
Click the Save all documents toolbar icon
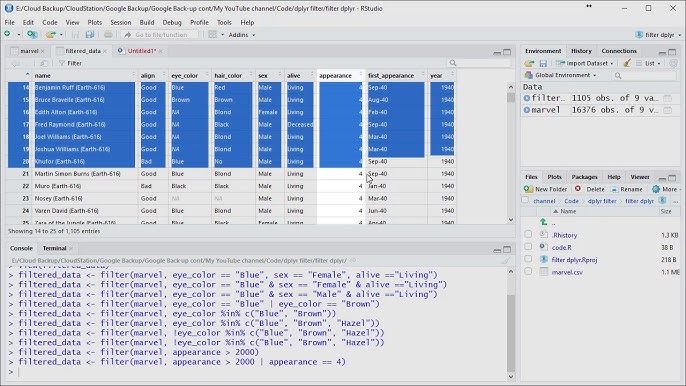(x=90, y=35)
